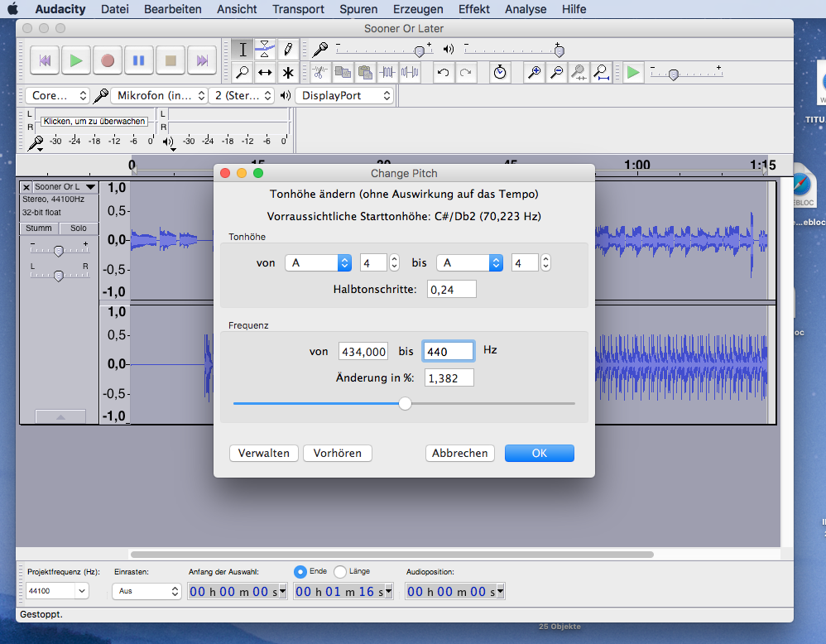826x644 pixels.
Task: Select the Ende radio button
Action: pos(300,571)
